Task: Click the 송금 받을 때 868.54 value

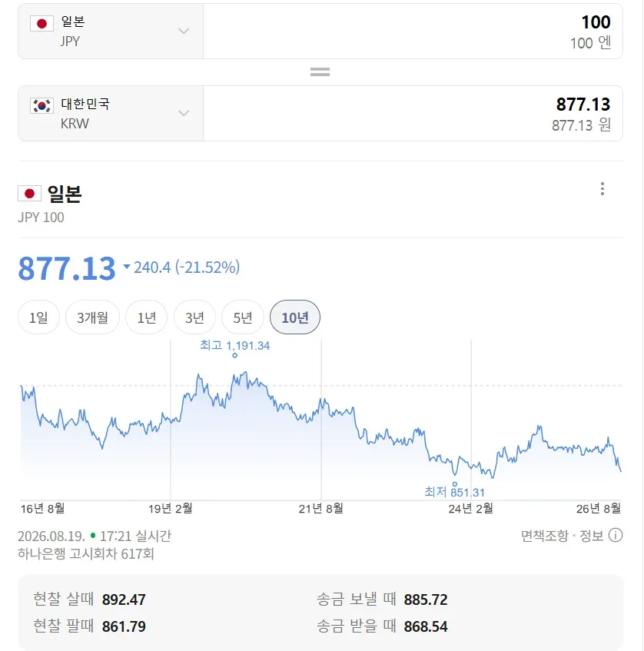Action: (x=426, y=626)
